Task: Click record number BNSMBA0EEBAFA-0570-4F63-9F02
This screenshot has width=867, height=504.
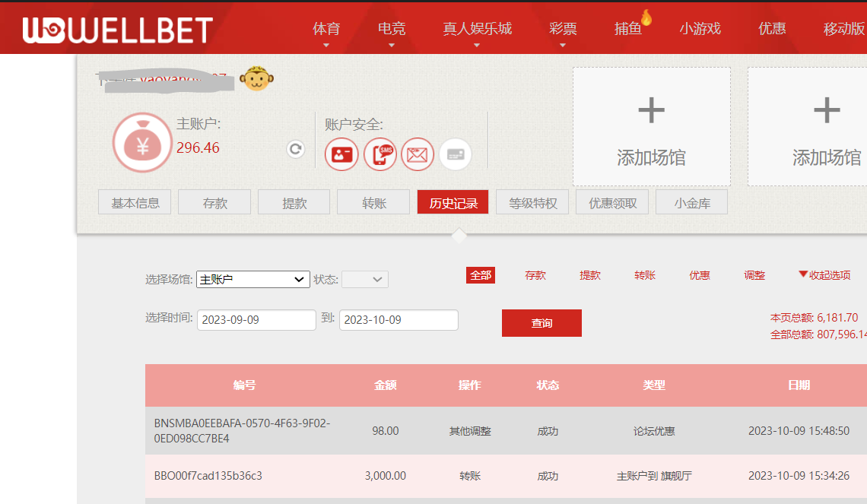Action: 242,430
